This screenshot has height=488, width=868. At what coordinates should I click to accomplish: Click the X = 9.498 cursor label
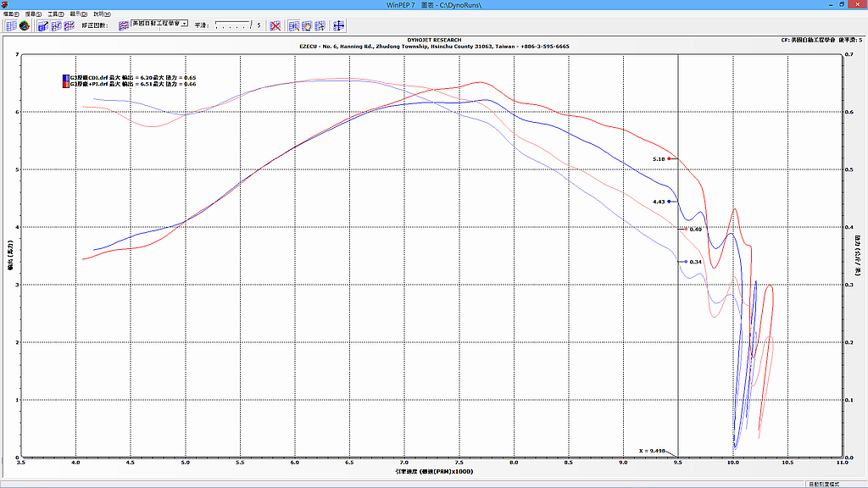653,451
